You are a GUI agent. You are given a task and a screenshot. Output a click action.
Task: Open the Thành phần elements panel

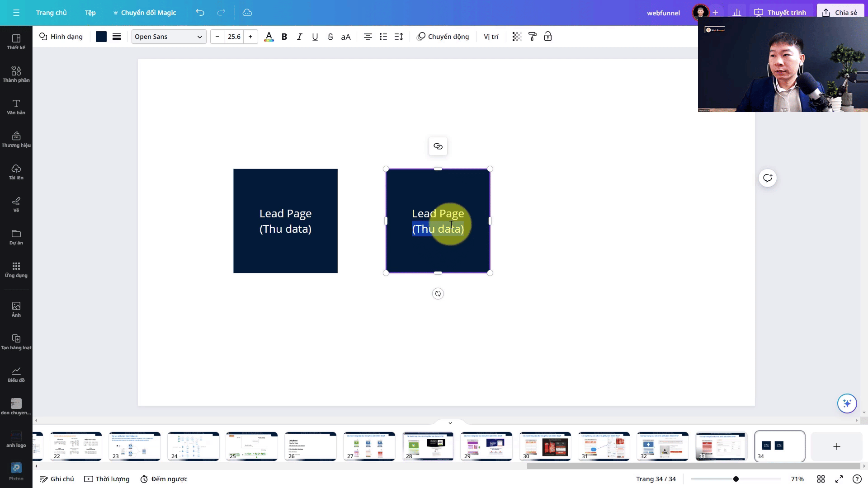pos(16,74)
